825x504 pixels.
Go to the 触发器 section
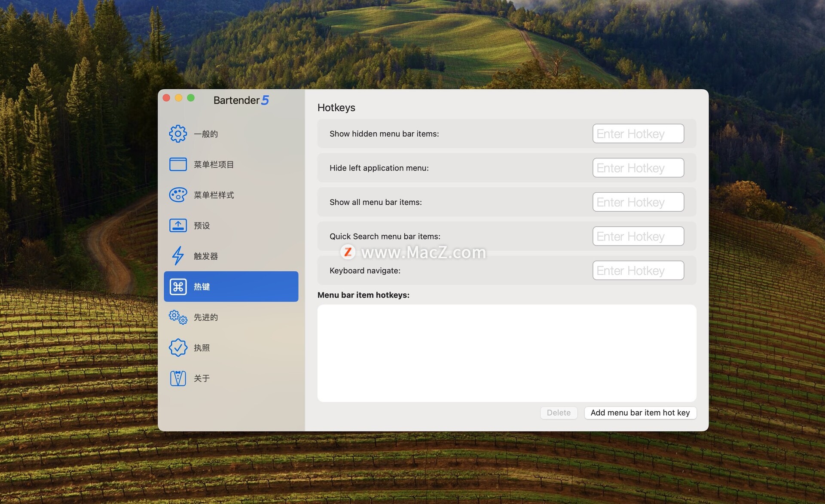tap(231, 256)
